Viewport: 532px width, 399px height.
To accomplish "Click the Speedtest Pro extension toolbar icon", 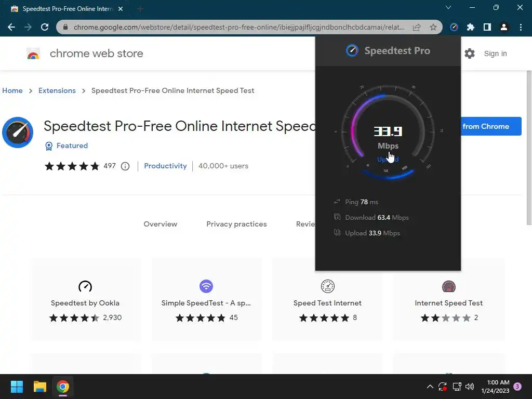I will tap(454, 27).
